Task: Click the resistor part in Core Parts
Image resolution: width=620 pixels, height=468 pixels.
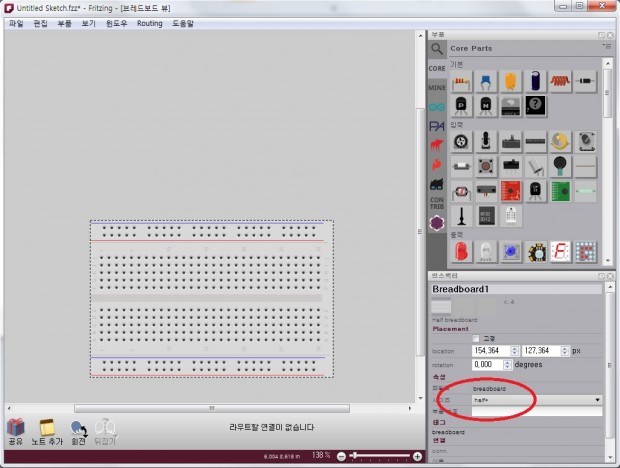Action: click(462, 81)
